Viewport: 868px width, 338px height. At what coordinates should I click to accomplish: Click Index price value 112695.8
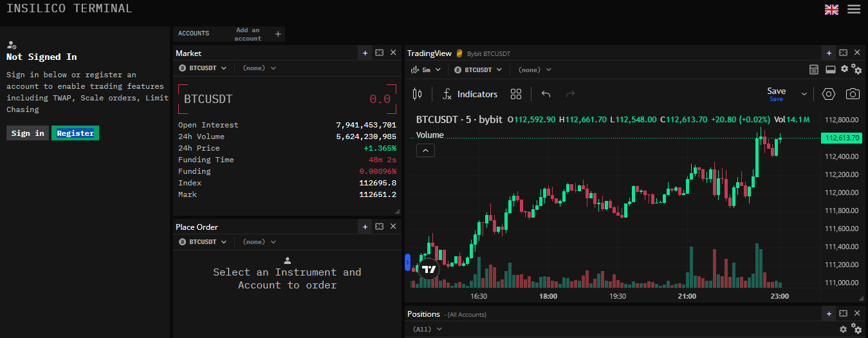[x=378, y=183]
